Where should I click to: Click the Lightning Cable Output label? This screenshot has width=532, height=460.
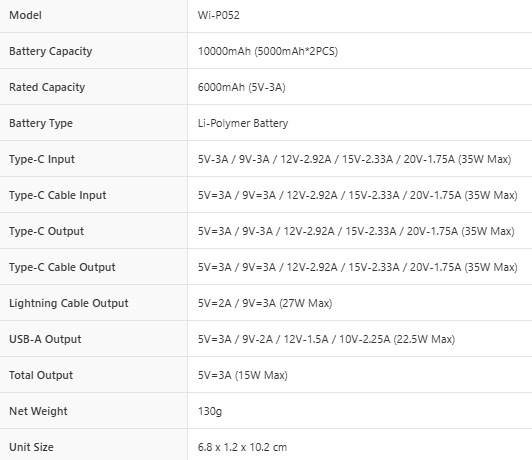coord(69,303)
